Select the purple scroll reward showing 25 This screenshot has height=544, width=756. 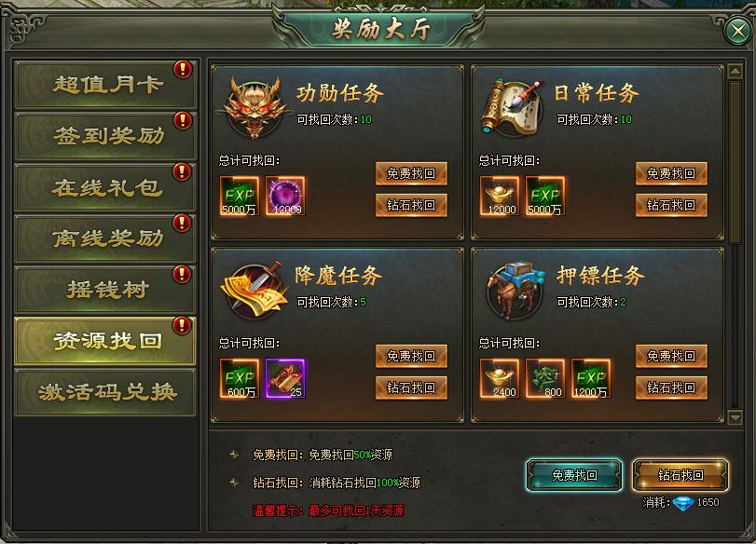(285, 378)
